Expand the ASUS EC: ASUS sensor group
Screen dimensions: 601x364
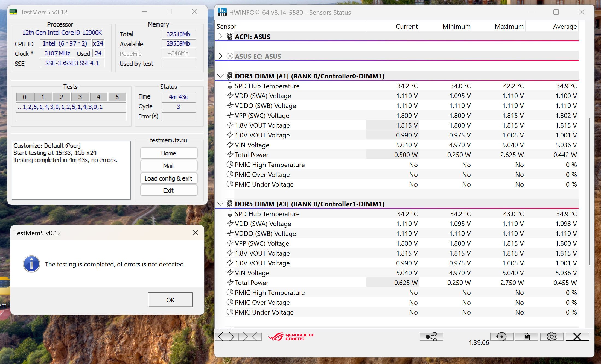pyautogui.click(x=220, y=56)
